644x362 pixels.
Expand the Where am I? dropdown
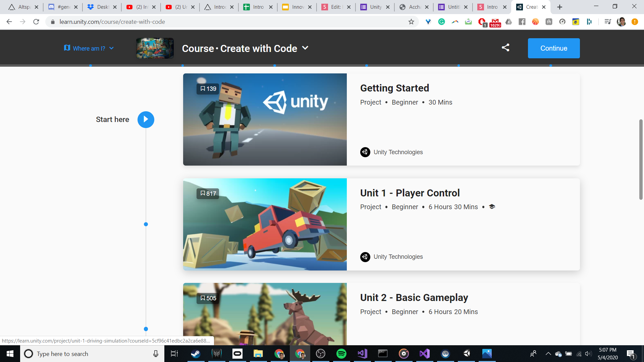(x=89, y=48)
